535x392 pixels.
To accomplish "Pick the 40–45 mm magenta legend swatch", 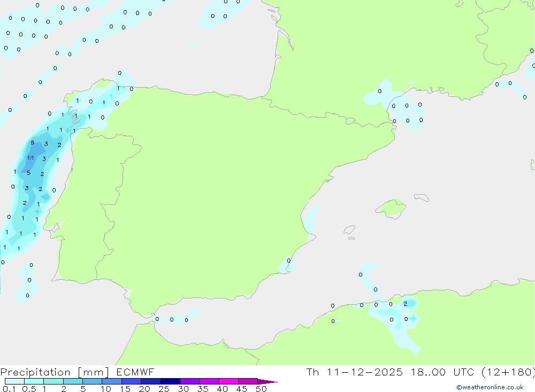I will pyautogui.click(x=228, y=381).
